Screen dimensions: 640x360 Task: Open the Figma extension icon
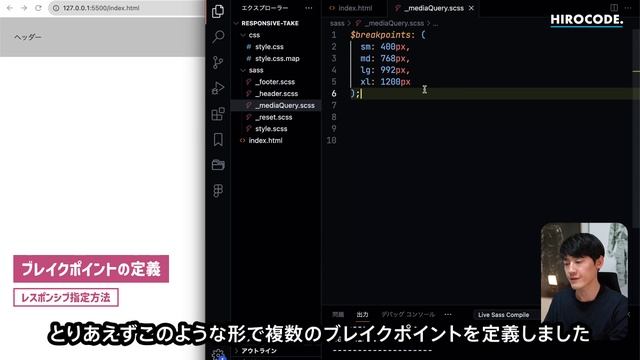(x=218, y=191)
